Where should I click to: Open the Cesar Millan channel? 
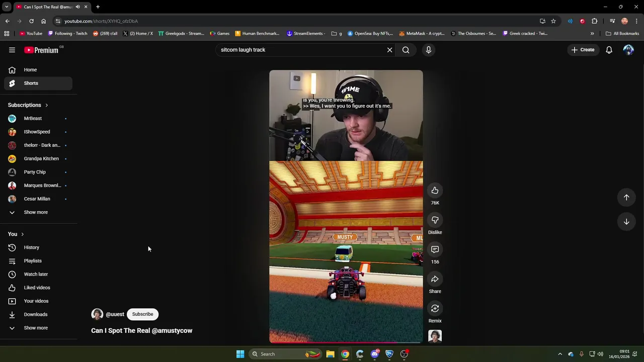click(x=38, y=199)
